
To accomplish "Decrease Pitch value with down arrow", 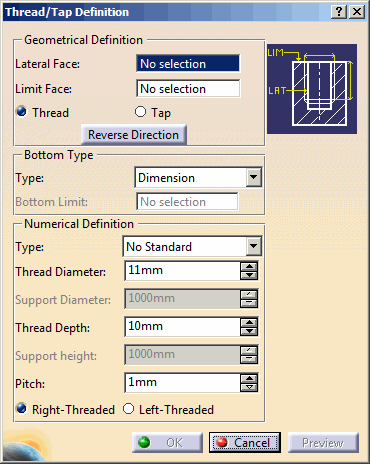I will (x=249, y=387).
